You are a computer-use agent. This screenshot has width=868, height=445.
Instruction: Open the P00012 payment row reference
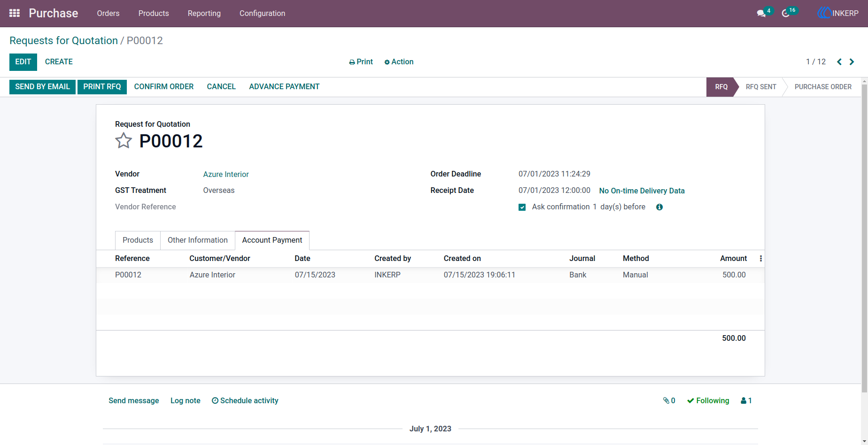pos(128,275)
